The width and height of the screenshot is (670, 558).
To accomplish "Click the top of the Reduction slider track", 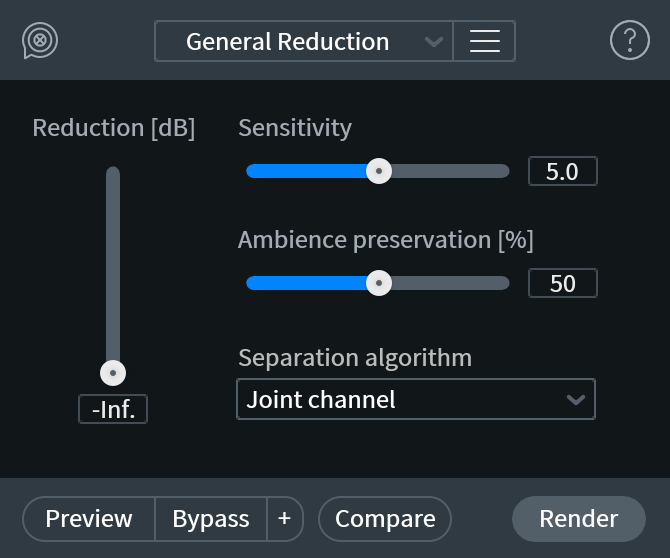I will point(113,174).
